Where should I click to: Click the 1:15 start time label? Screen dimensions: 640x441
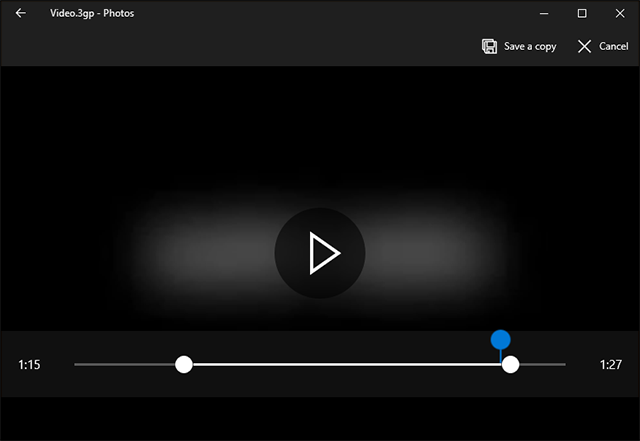[x=29, y=365]
